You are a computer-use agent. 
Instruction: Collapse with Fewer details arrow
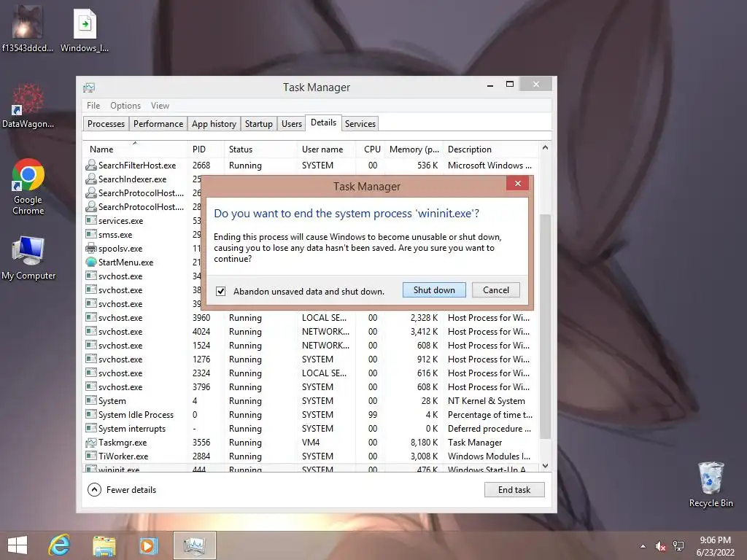point(94,489)
